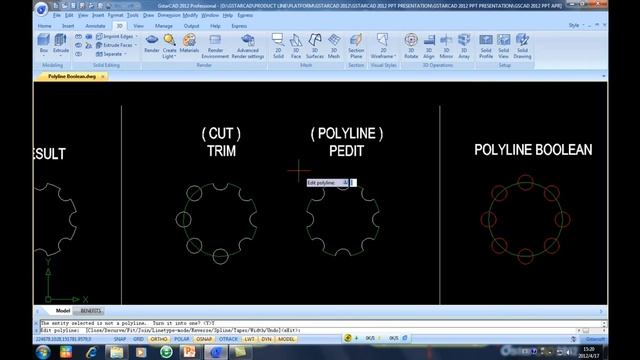This screenshot has height=360, width=640.
Task: Open the File menu
Action: 57,15
